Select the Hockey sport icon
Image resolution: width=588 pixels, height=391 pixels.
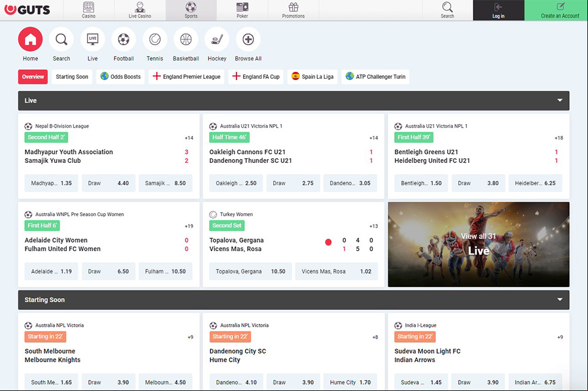pyautogui.click(x=217, y=39)
